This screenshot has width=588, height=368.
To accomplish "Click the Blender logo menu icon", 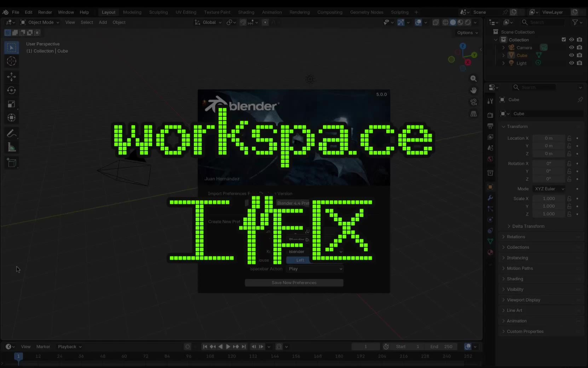I will (x=5, y=12).
